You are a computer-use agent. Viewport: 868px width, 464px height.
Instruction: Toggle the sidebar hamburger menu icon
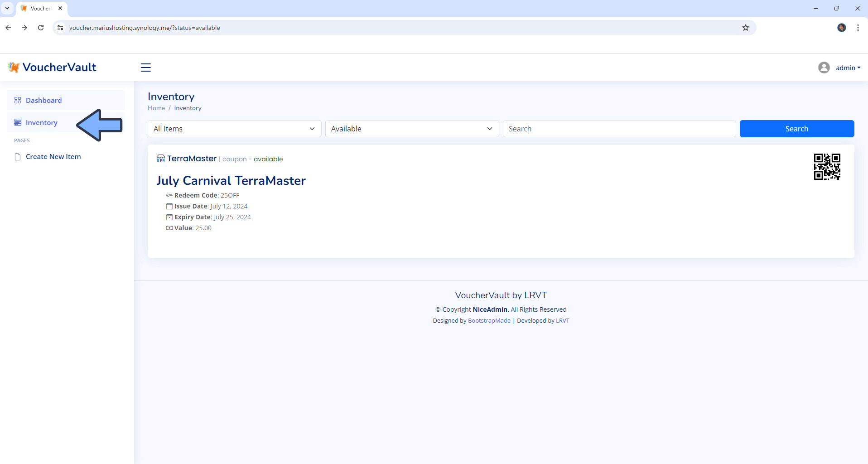tap(145, 68)
